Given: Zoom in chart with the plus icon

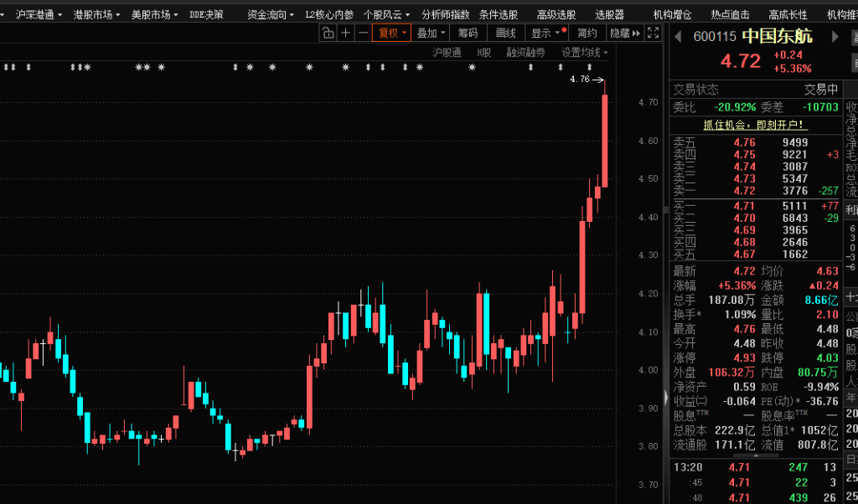Looking at the screenshot, I should (345, 33).
